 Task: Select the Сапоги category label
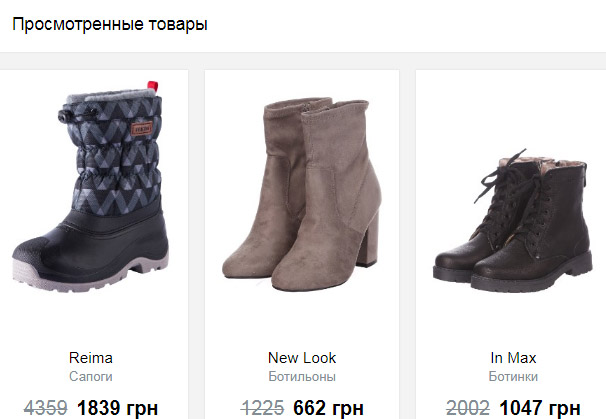(x=91, y=376)
